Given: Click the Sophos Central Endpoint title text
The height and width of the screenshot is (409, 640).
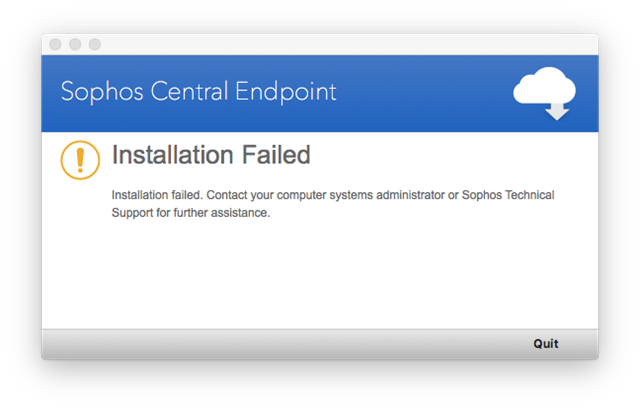Looking at the screenshot, I should click(x=198, y=91).
